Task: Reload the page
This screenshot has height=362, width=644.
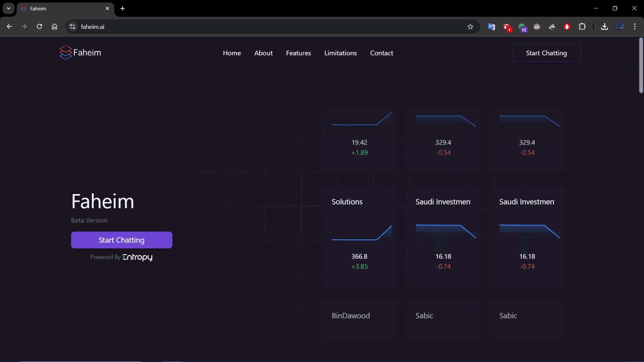Action: click(39, 26)
